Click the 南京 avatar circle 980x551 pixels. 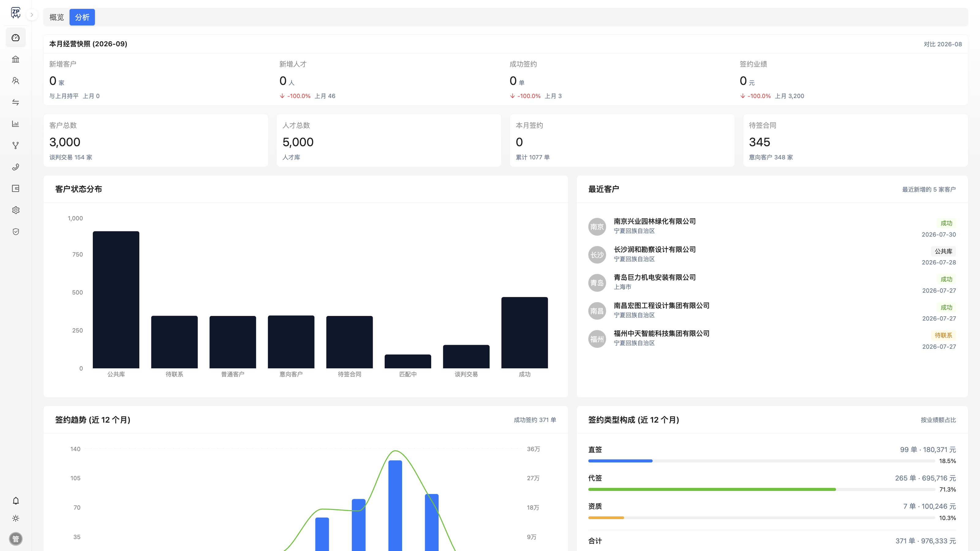tap(597, 226)
